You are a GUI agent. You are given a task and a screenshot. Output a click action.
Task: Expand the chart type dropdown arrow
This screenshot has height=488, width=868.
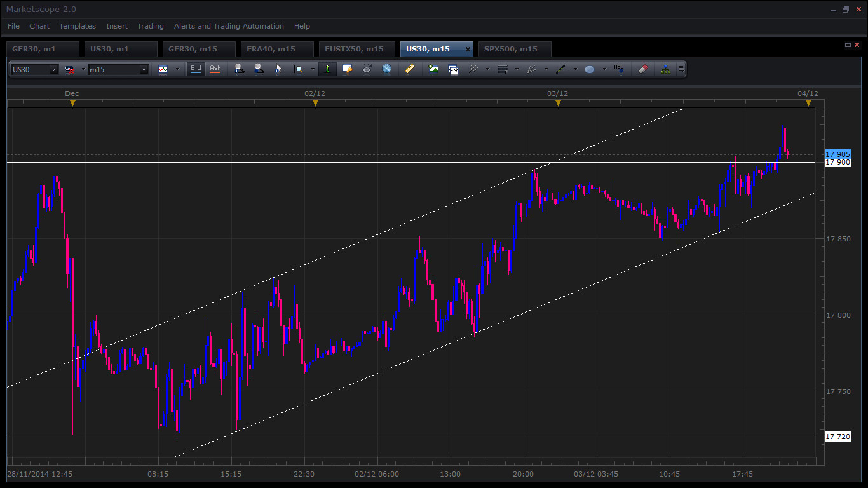[x=177, y=69]
